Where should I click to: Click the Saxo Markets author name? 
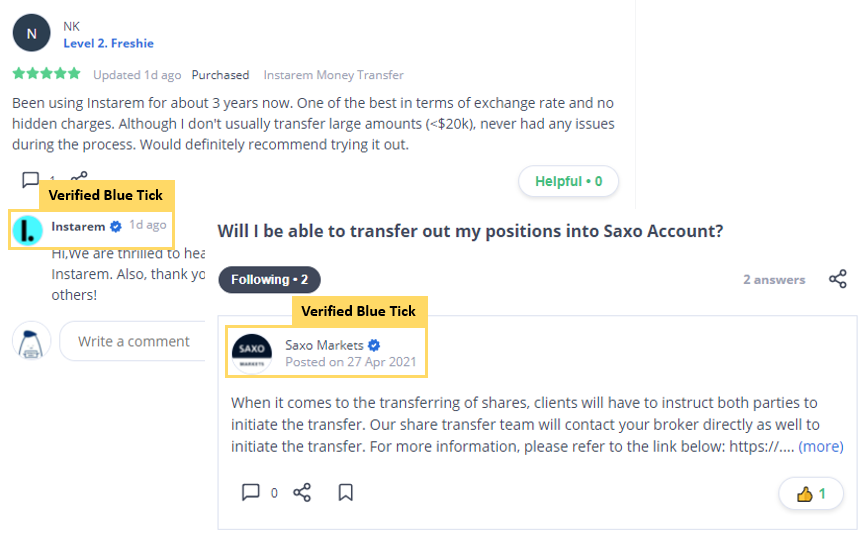(324, 345)
